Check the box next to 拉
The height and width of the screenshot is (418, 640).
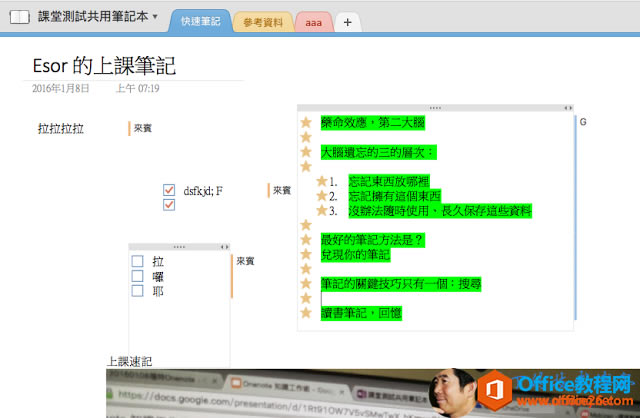(x=138, y=261)
